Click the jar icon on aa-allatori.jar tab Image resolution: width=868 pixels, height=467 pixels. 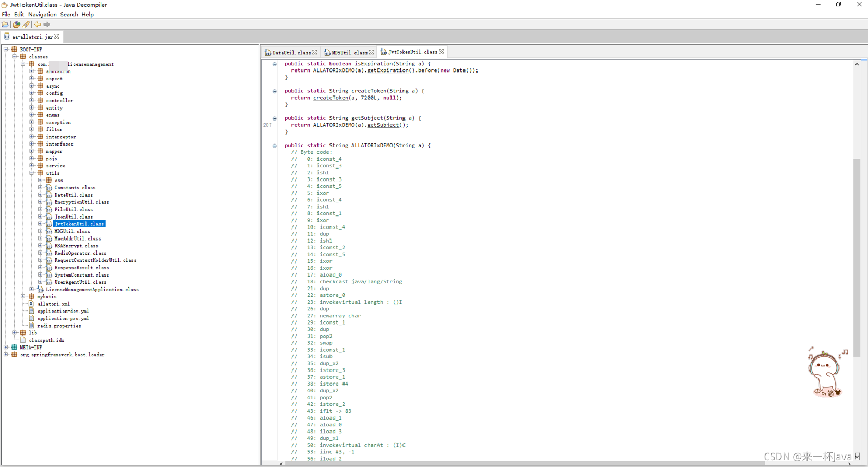7,37
